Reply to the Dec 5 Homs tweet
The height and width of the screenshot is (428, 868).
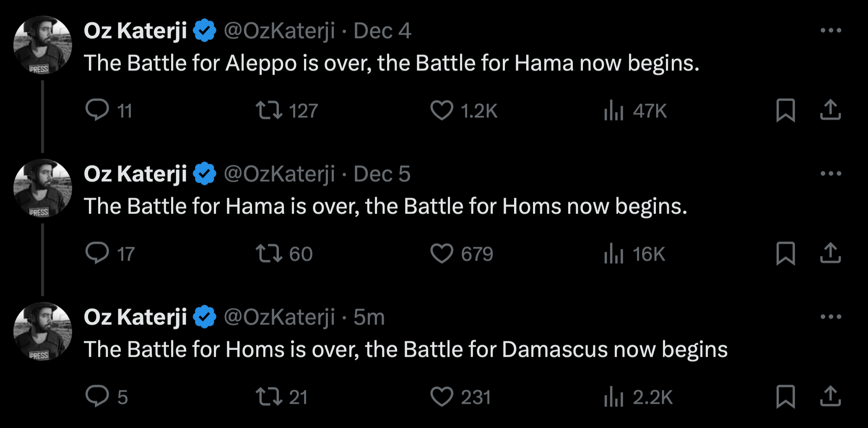coord(97,253)
